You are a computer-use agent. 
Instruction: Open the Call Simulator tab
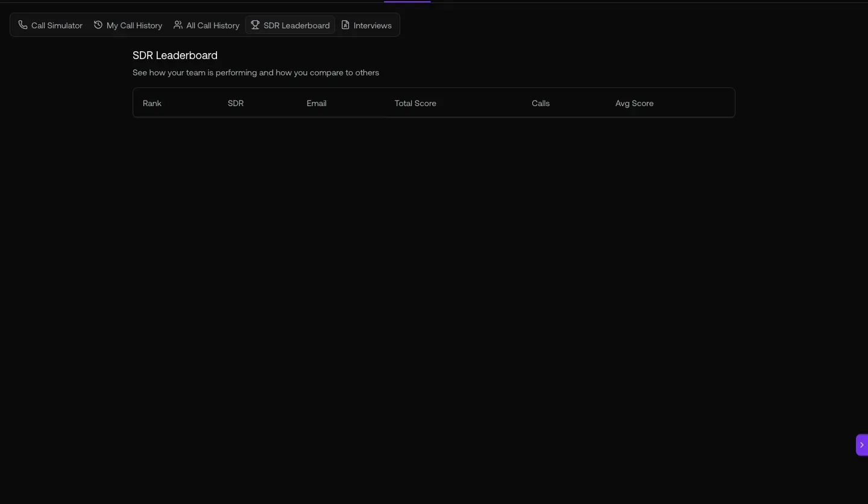(x=50, y=25)
